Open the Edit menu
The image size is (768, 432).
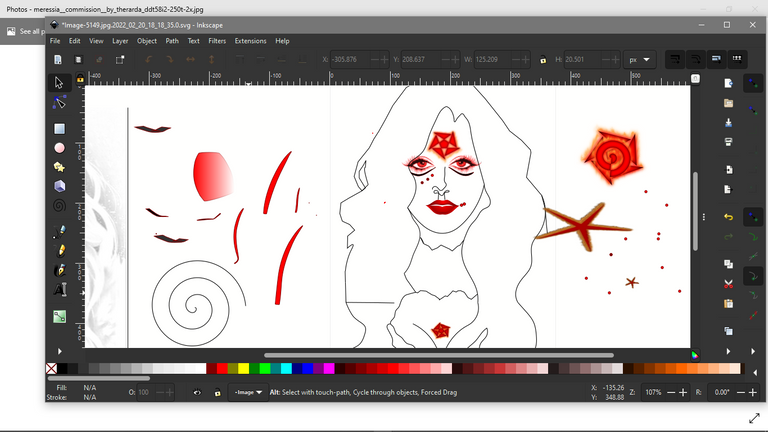(x=74, y=41)
